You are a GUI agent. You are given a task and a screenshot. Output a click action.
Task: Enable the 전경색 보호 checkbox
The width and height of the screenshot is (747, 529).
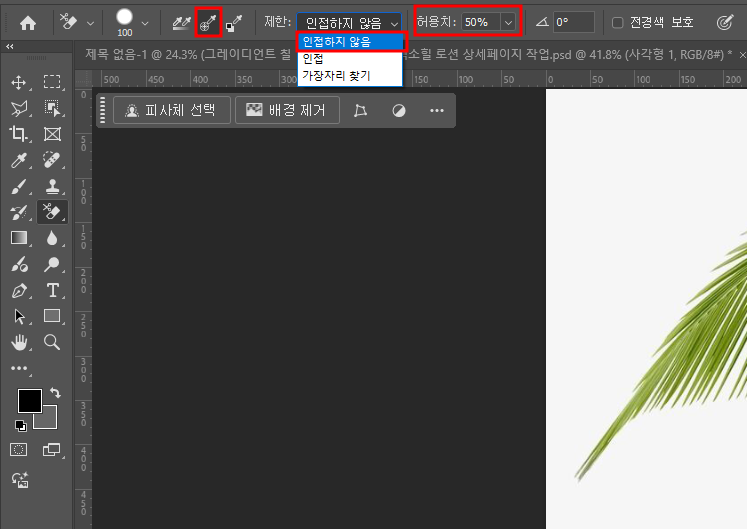(617, 22)
